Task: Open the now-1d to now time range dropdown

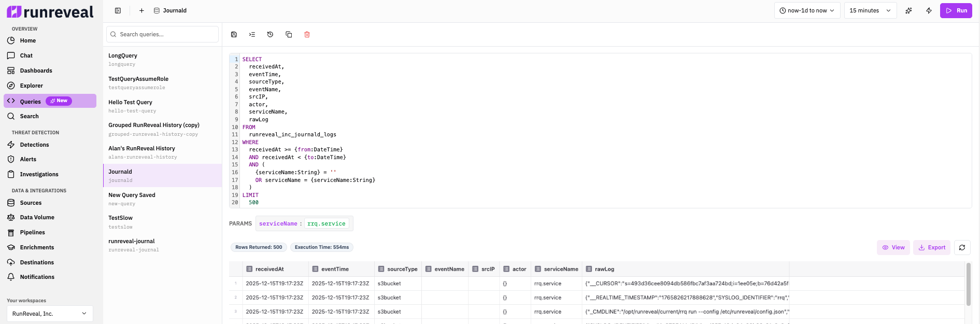Action: pos(807,10)
